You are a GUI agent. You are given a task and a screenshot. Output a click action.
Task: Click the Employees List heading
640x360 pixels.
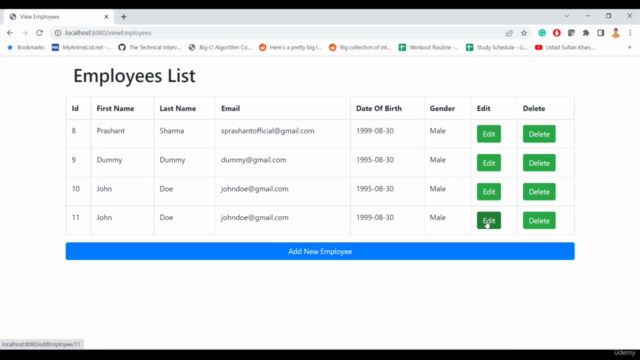[134, 76]
